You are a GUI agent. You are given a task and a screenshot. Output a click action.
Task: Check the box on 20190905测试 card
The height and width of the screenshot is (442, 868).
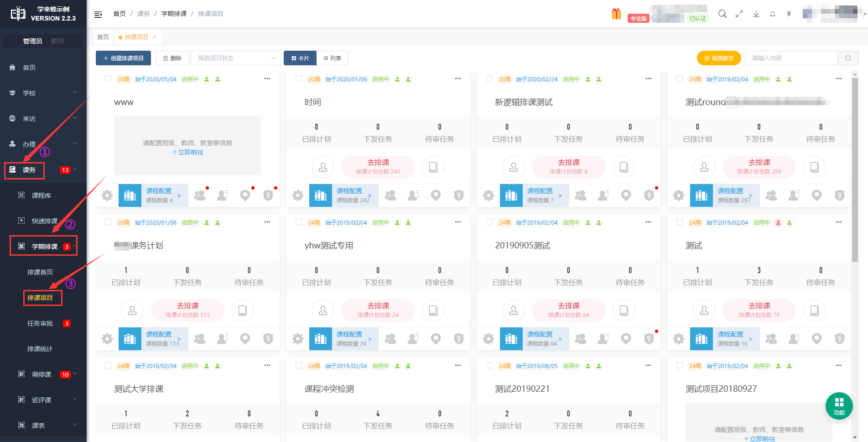[489, 222]
